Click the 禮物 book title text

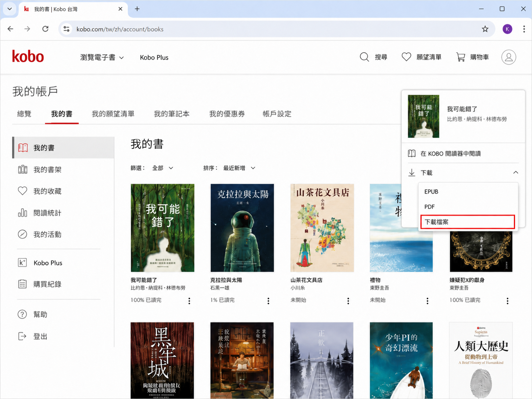375,280
